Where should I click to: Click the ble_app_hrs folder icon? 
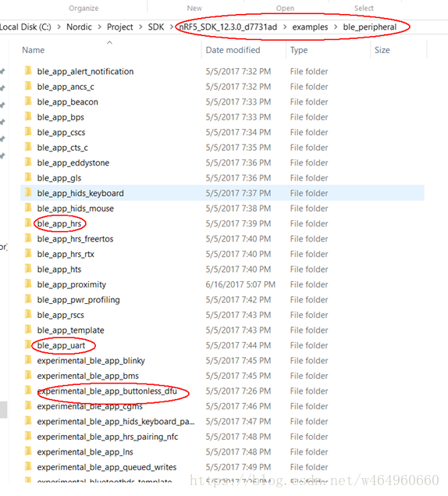28,223
